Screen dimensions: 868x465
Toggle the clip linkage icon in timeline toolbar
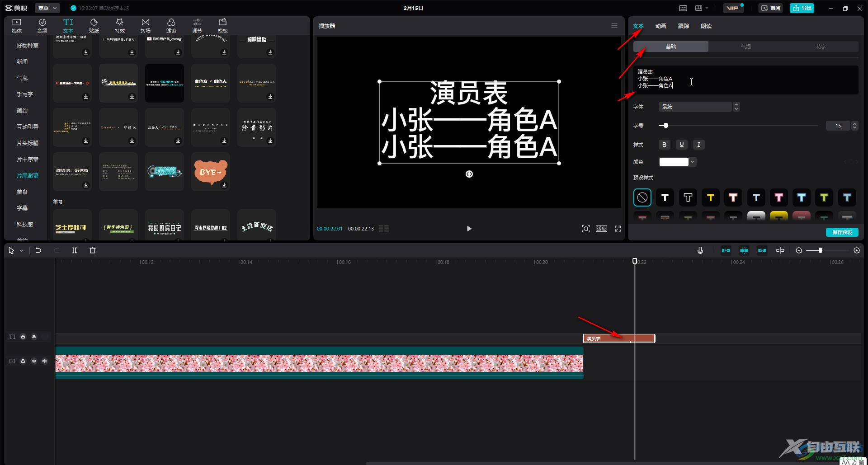coord(762,250)
